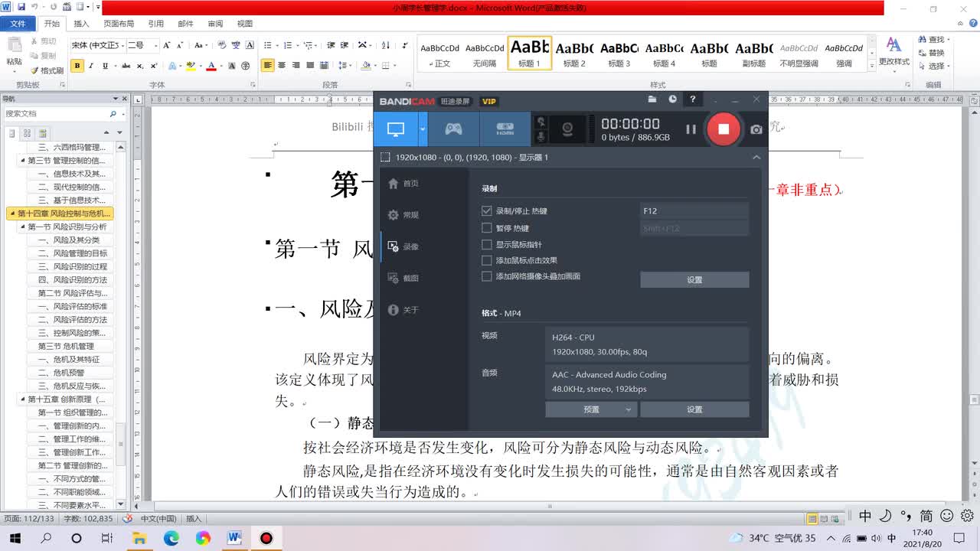This screenshot has width=980, height=551.
Task: Toggle Italic formatting in Word ribbon
Action: tap(92, 66)
